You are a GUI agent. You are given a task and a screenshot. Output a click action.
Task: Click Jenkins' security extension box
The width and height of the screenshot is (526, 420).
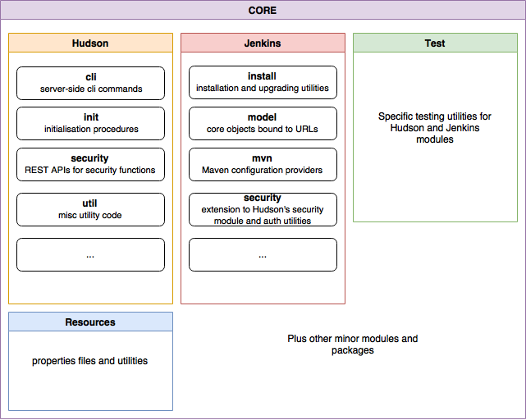[x=263, y=209]
